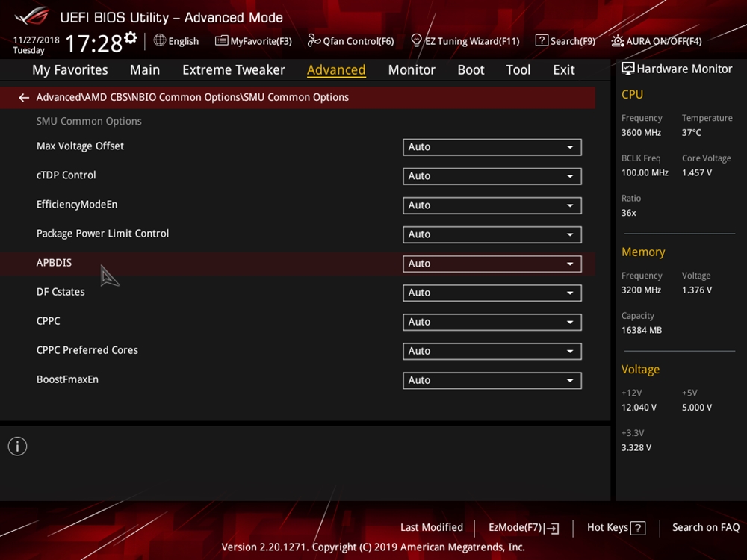Click the back arrow in the breadcrumb bar

24,98
